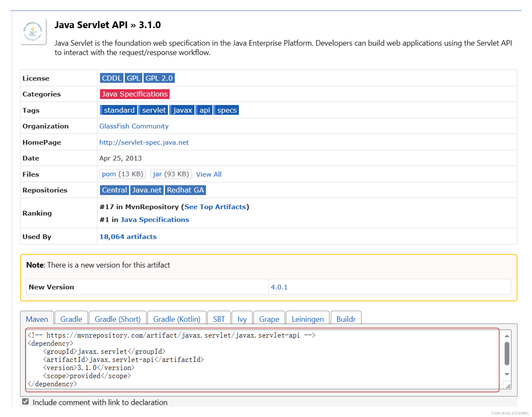Click the snippet scrollbar down arrow
This screenshot has width=532, height=417.
[507, 374]
